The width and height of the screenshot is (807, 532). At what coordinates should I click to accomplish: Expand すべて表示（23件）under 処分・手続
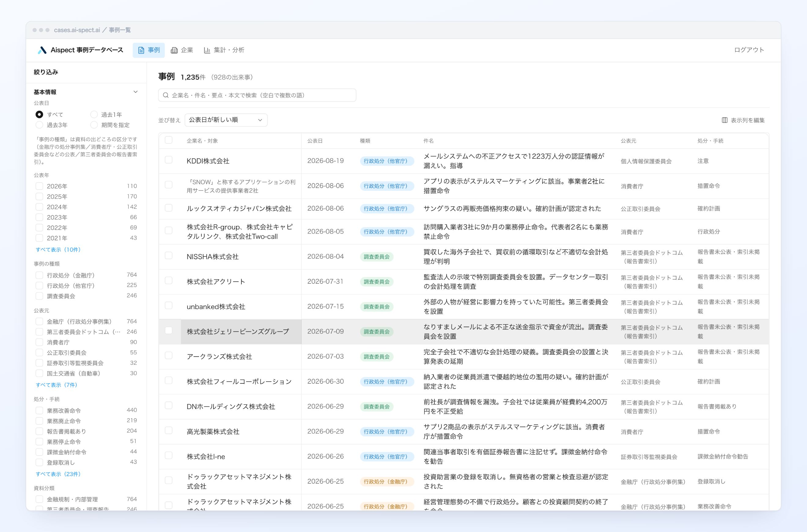click(x=58, y=474)
